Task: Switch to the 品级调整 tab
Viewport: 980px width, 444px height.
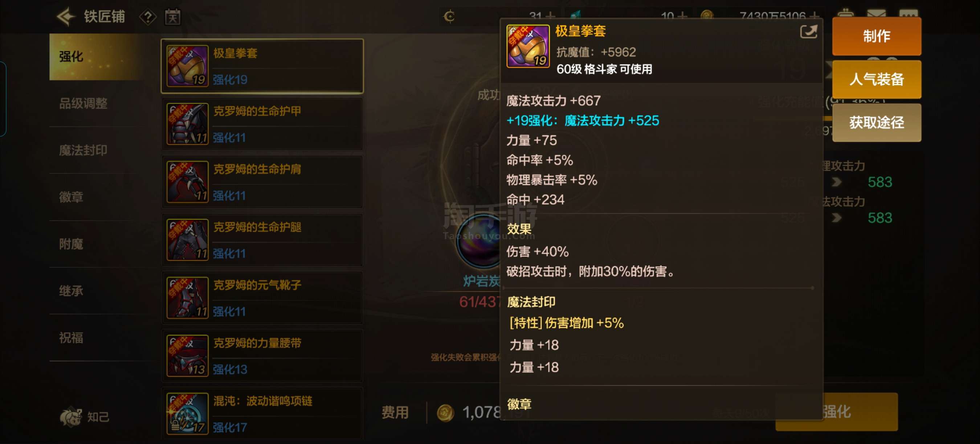Action: 83,103
